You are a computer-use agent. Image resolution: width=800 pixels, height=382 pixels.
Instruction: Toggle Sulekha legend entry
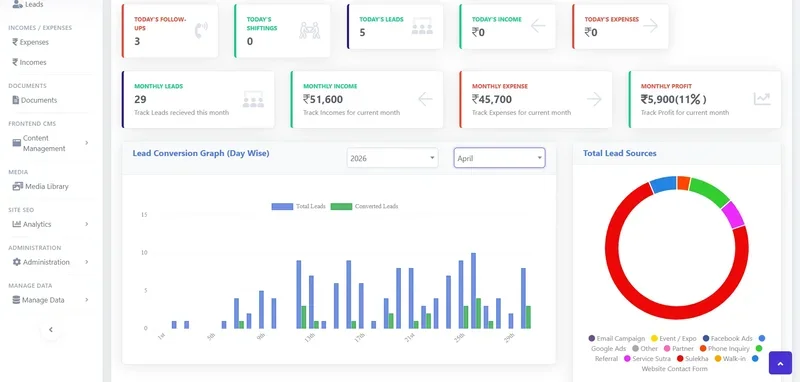tap(692, 359)
